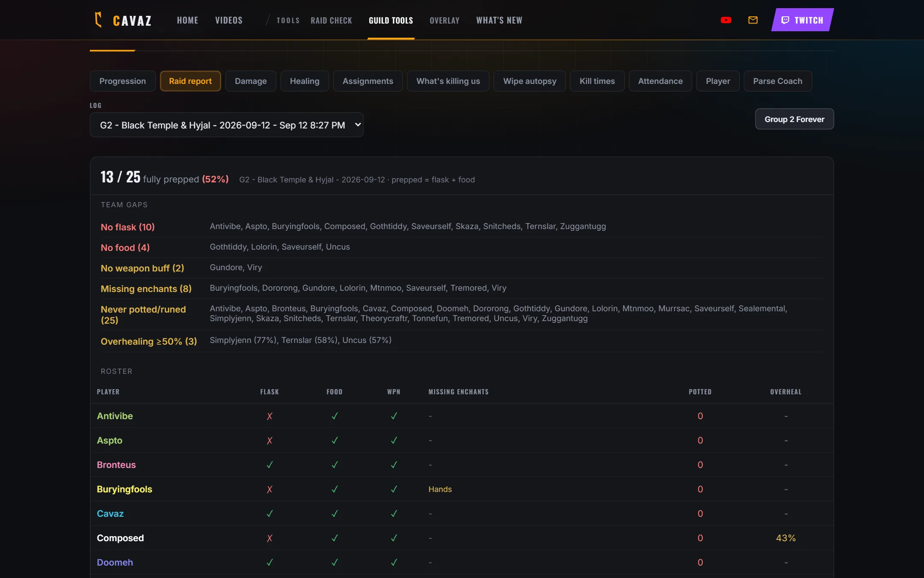The width and height of the screenshot is (924, 578).
Task: Go to the Home menu
Action: click(187, 20)
